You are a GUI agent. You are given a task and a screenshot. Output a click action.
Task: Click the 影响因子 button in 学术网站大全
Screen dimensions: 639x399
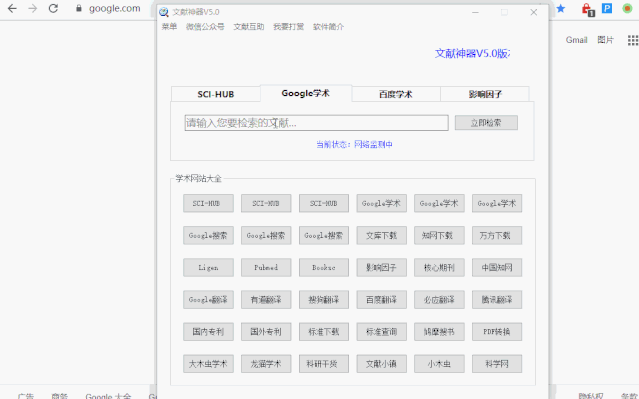(x=381, y=268)
